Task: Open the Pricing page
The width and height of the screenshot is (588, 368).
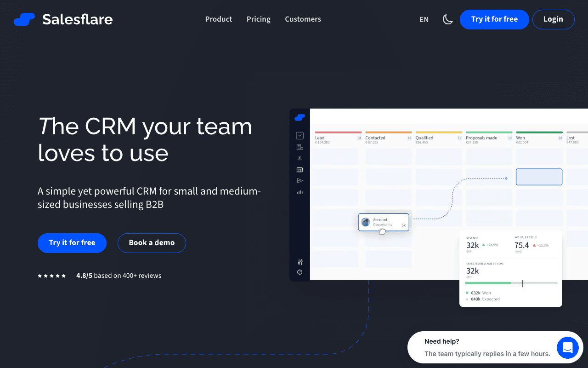Action: click(259, 19)
